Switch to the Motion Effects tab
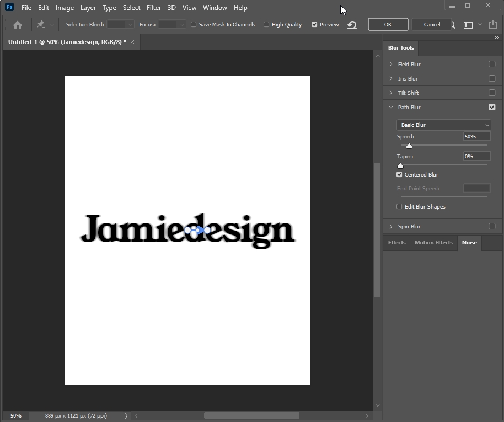 tap(433, 243)
